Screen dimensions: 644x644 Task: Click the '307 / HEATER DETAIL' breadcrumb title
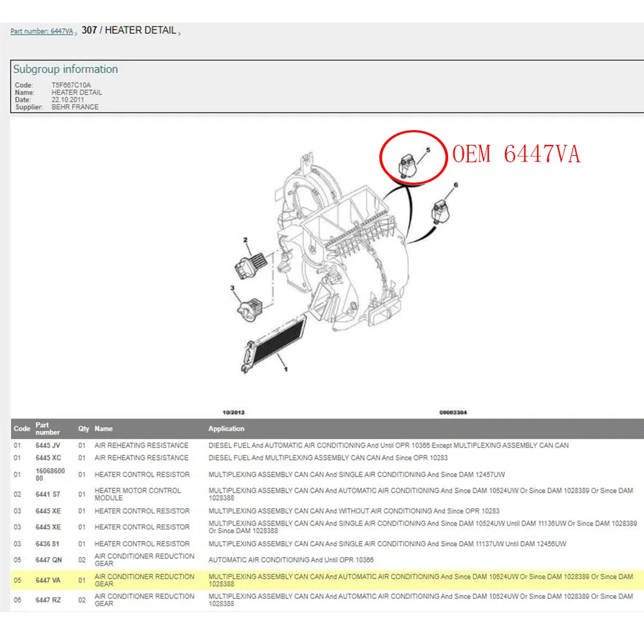pos(129,30)
